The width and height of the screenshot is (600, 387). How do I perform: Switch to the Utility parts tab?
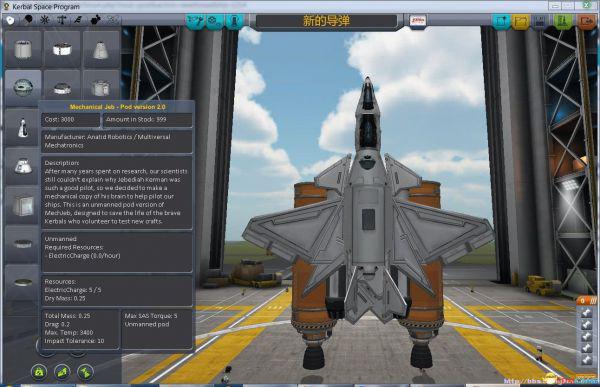pyautogui.click(x=95, y=20)
